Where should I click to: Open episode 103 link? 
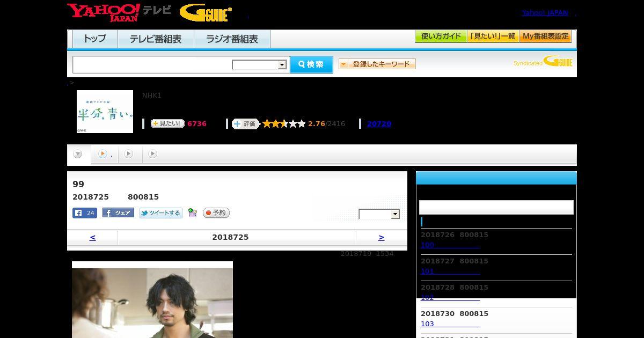[x=450, y=324]
